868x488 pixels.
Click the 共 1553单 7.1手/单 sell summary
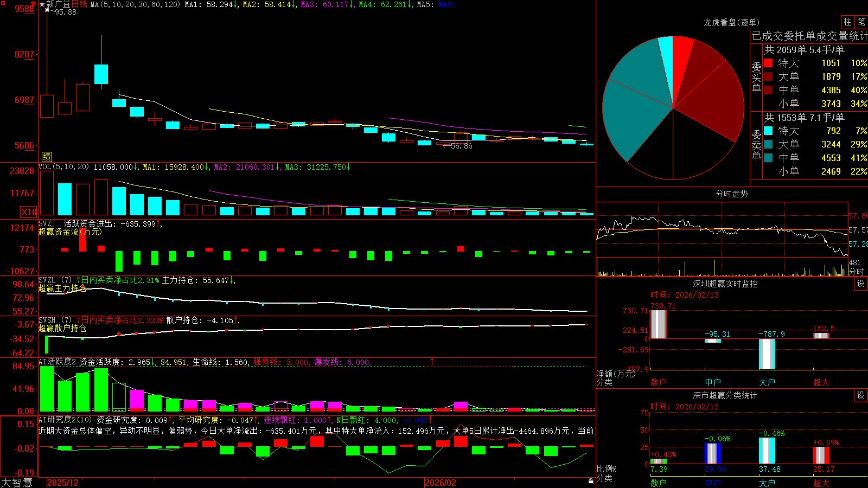pyautogui.click(x=804, y=117)
